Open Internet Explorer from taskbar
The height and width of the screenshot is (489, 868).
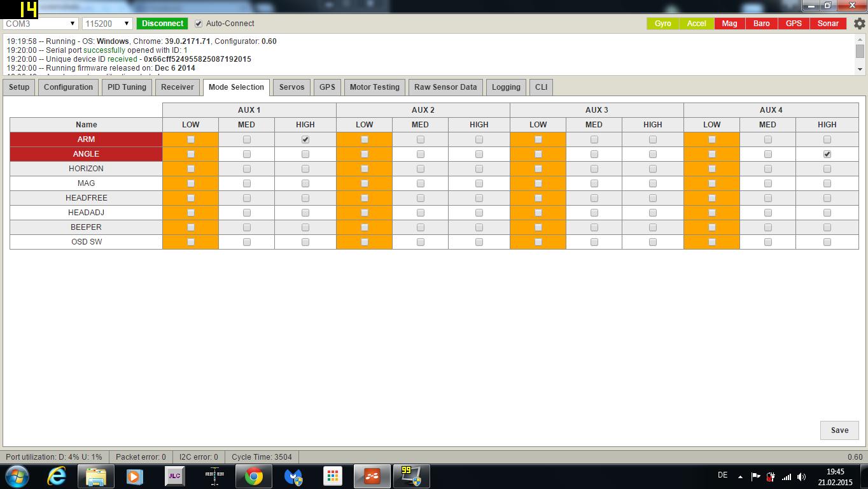tap(57, 476)
